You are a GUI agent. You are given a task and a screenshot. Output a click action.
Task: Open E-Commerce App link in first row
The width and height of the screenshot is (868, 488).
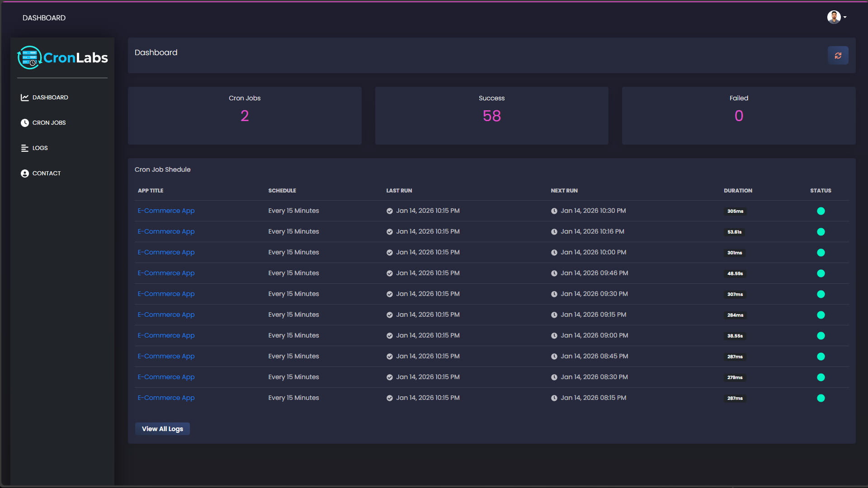tap(166, 211)
